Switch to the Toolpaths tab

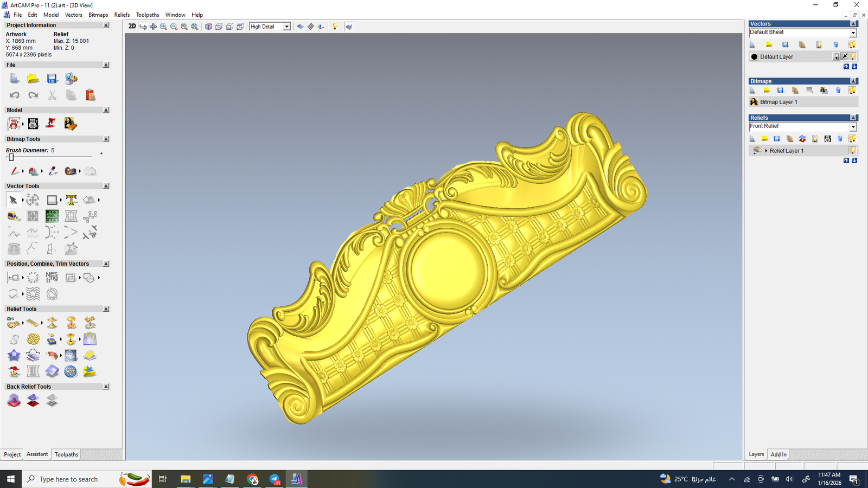pyautogui.click(x=66, y=454)
